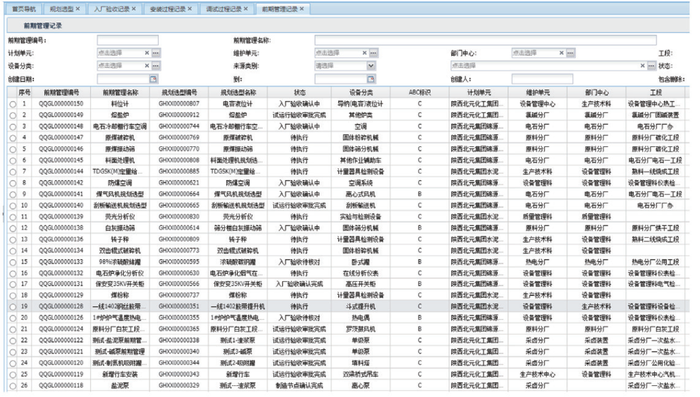Close the 安装过程记录 tab
The height and width of the screenshot is (397, 700).
(x=190, y=8)
